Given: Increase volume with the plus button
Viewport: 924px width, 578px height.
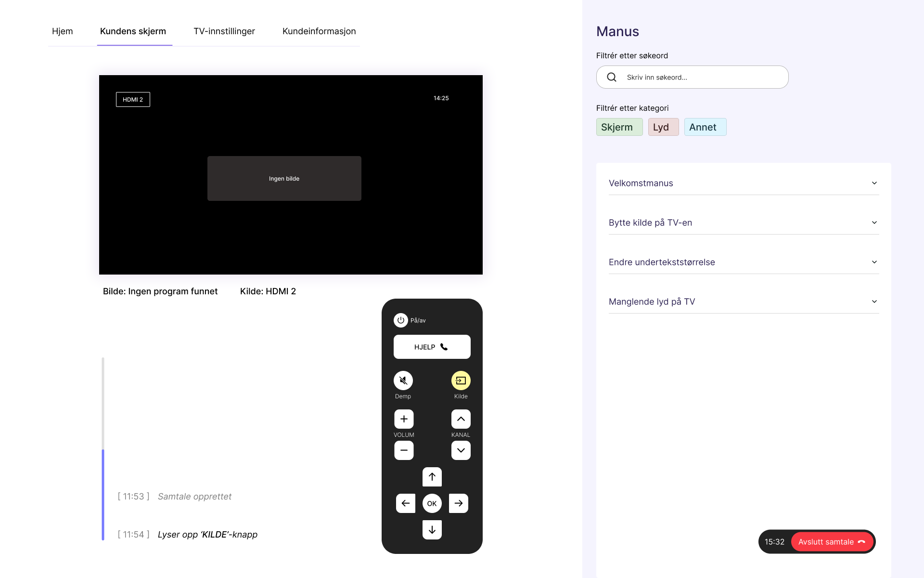Looking at the screenshot, I should (x=404, y=419).
